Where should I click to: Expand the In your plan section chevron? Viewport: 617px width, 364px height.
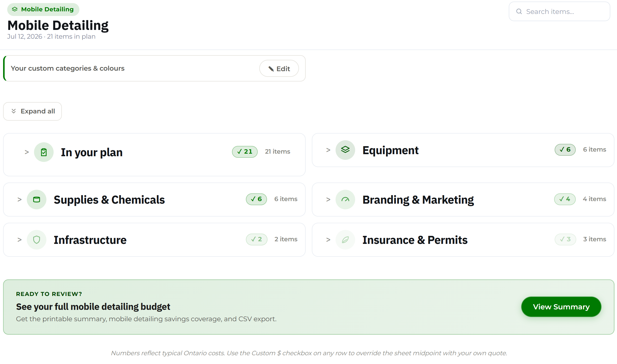pyautogui.click(x=27, y=152)
